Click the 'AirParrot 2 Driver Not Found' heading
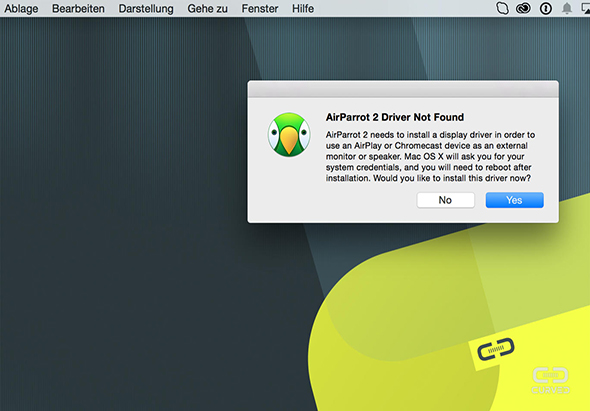Viewport: 590px width, 411px height. 395,117
